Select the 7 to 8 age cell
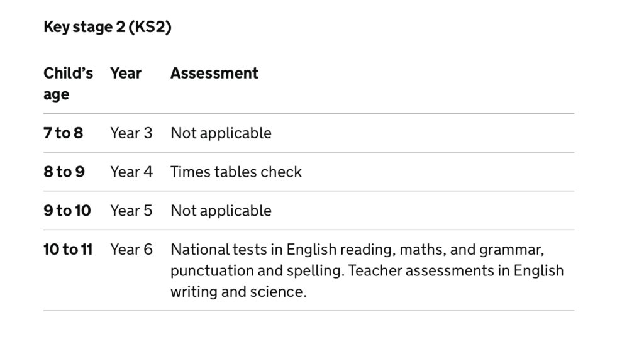This screenshot has width=644, height=339. tap(63, 133)
